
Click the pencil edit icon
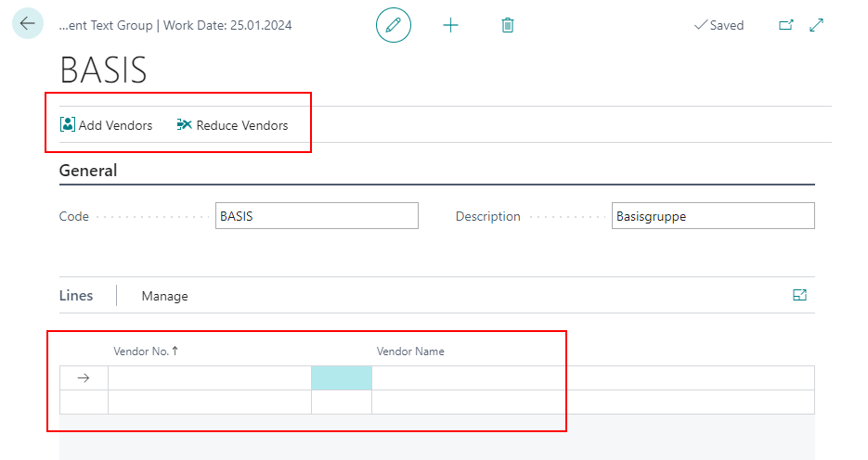coord(393,25)
